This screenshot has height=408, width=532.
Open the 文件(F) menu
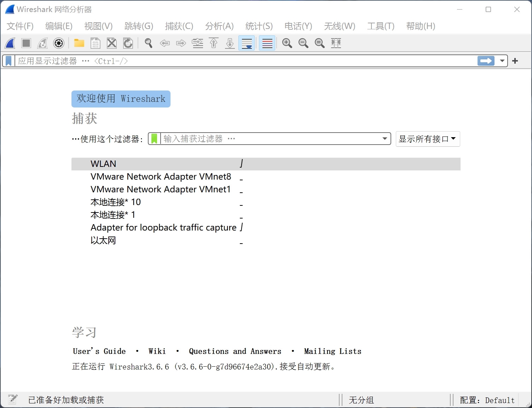click(20, 26)
